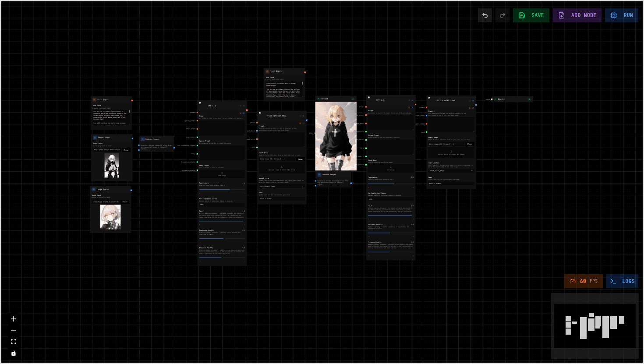Adjust the Temperature slider in the right GPT-4.1 node
The width and height of the screenshot is (644, 364).
[391, 184]
